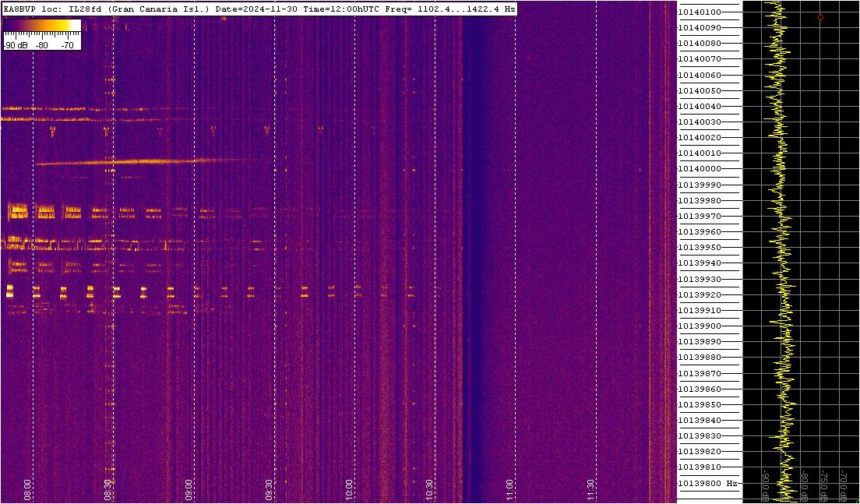Click the 10140100 frequency label
Viewport: 860px width, 504px height.
tap(700, 12)
